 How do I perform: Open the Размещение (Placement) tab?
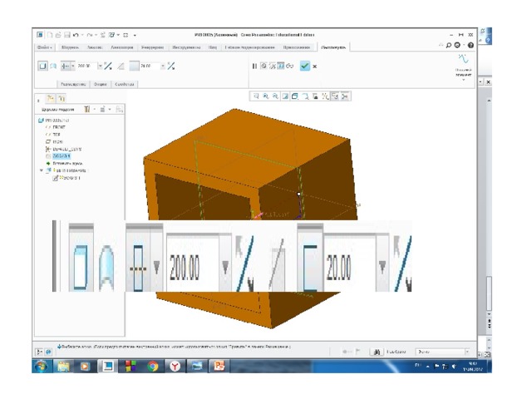click(73, 84)
